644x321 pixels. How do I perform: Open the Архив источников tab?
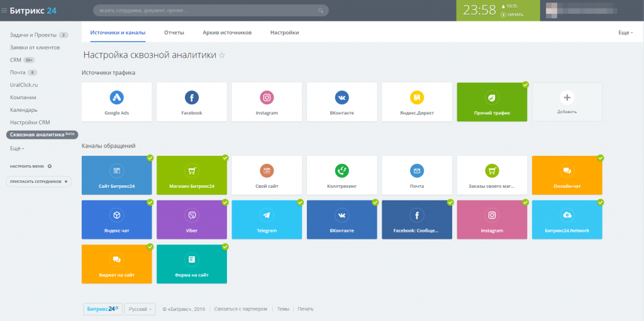pyautogui.click(x=227, y=33)
